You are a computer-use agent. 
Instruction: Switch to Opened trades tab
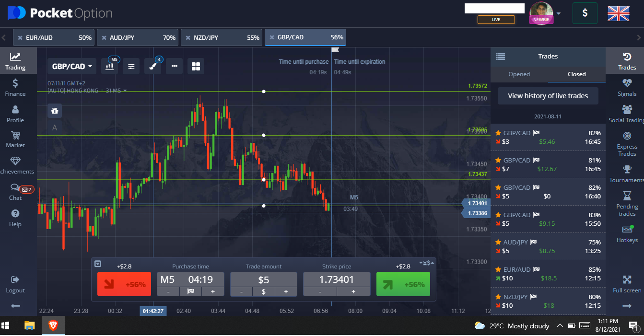tap(519, 74)
